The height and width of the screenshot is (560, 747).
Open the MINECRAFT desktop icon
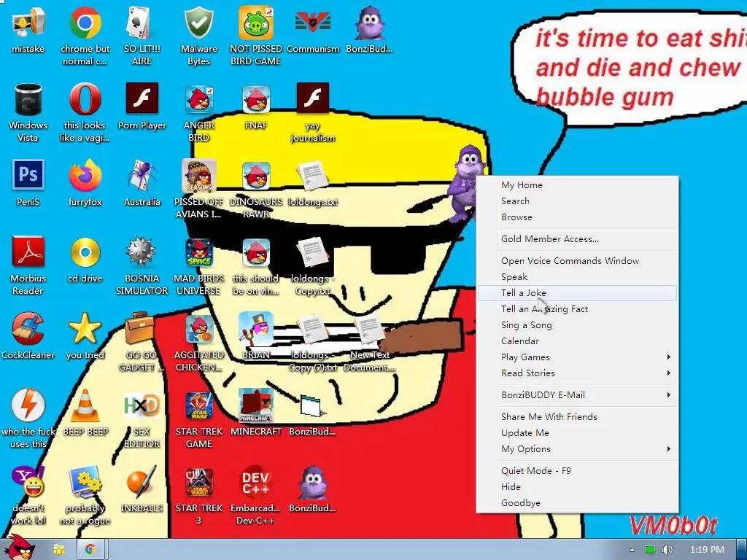click(x=256, y=405)
